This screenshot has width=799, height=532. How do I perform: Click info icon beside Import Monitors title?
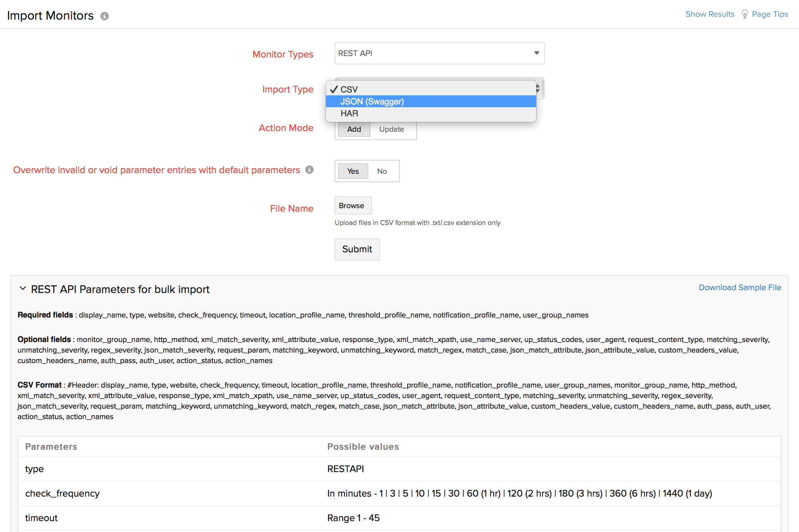[104, 16]
